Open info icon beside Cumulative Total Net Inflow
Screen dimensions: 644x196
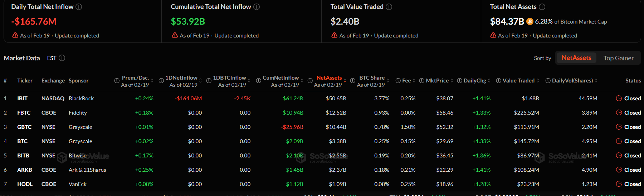tap(257, 7)
